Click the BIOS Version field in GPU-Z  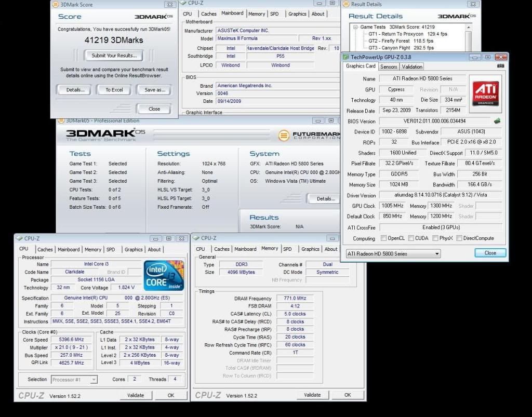(x=435, y=121)
